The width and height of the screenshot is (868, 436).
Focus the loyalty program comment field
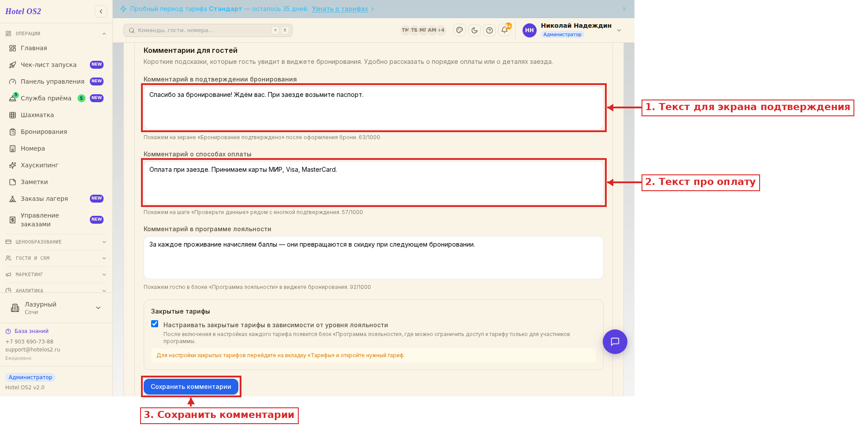(373, 258)
